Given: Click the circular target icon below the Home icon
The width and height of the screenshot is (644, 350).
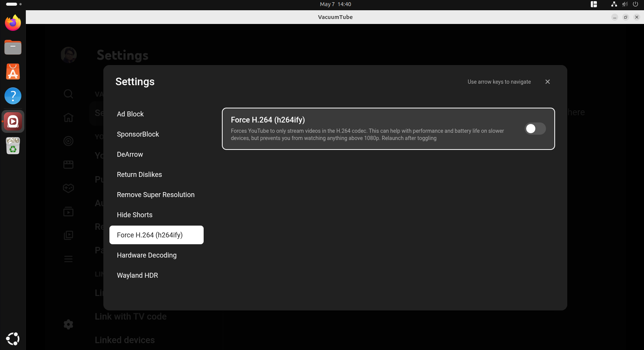Looking at the screenshot, I should click(x=68, y=141).
